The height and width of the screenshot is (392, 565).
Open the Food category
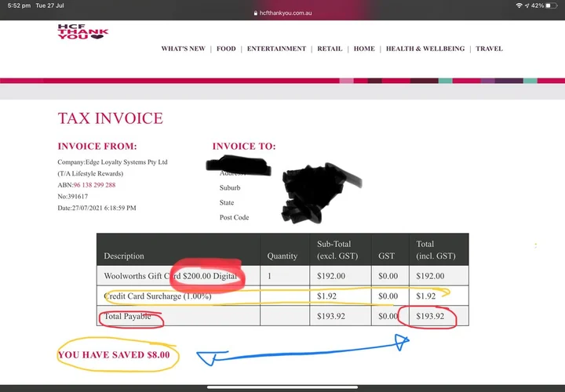pos(226,49)
